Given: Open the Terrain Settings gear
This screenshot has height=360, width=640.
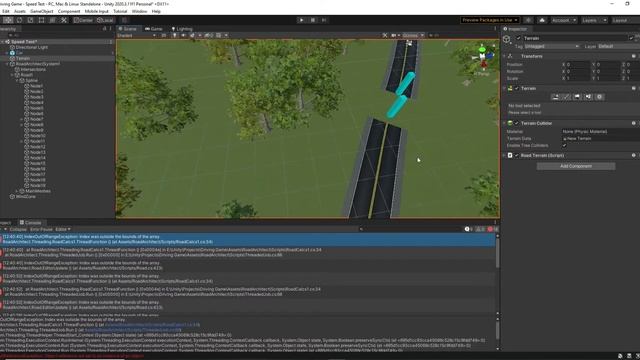Looking at the screenshot, I should pyautogui.click(x=599, y=97).
